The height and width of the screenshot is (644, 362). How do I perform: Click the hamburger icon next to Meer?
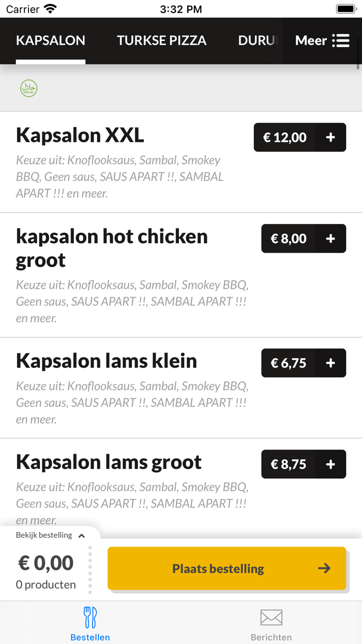click(x=342, y=41)
